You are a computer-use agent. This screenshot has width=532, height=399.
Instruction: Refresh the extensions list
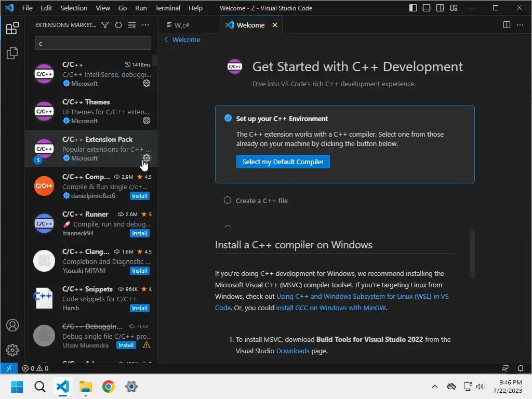click(118, 25)
